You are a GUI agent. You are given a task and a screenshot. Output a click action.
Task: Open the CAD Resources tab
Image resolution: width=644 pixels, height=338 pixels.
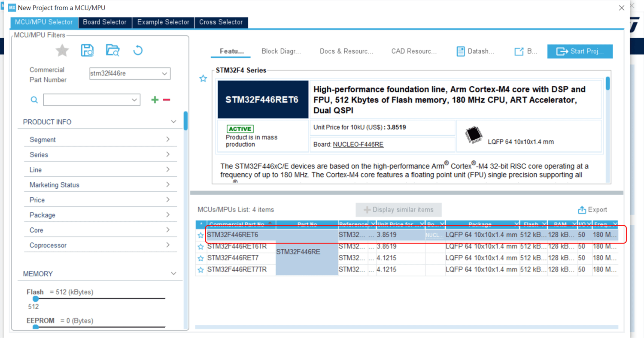coord(414,51)
